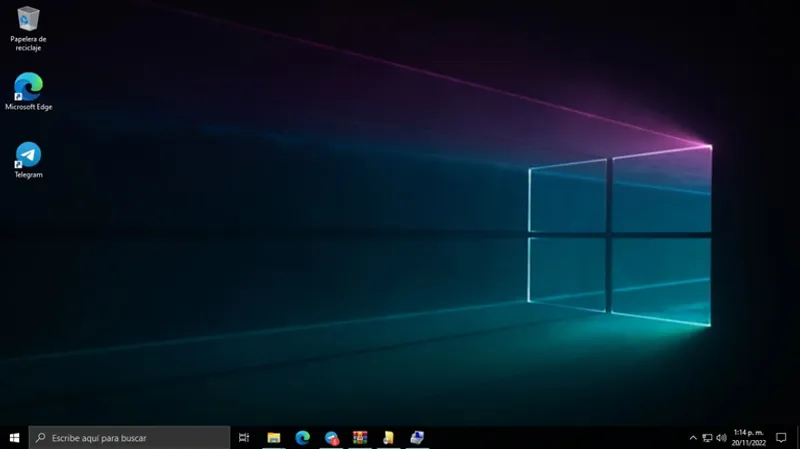Open the yellow folder app in taskbar
The width and height of the screenshot is (800, 449).
point(388,438)
